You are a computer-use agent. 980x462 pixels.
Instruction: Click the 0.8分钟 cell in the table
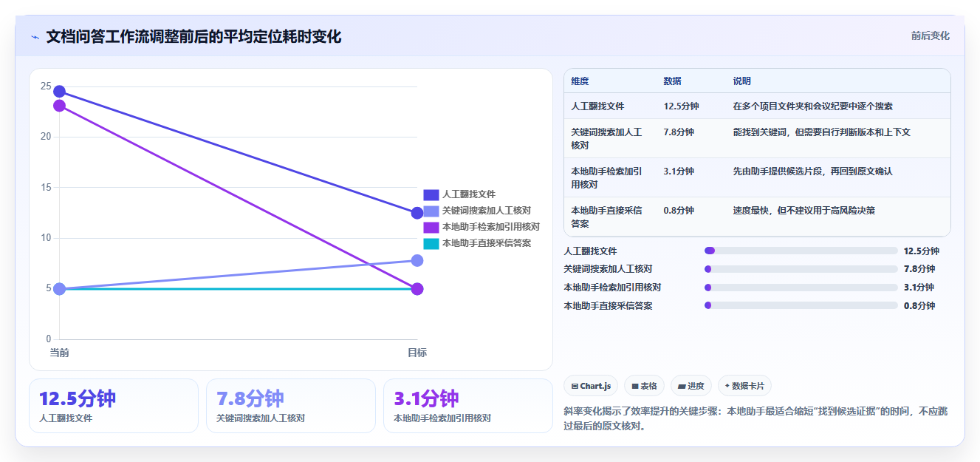coord(679,211)
